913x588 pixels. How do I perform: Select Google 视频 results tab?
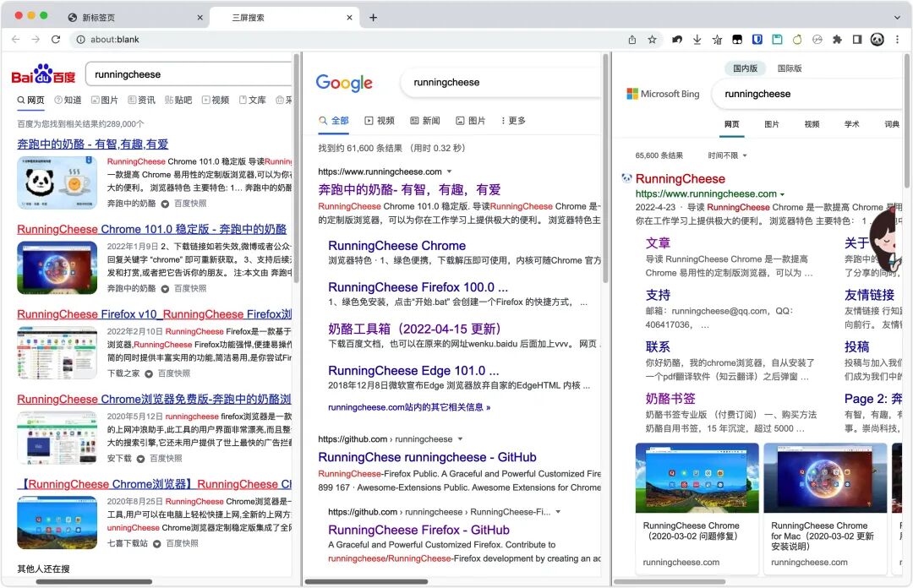point(380,121)
